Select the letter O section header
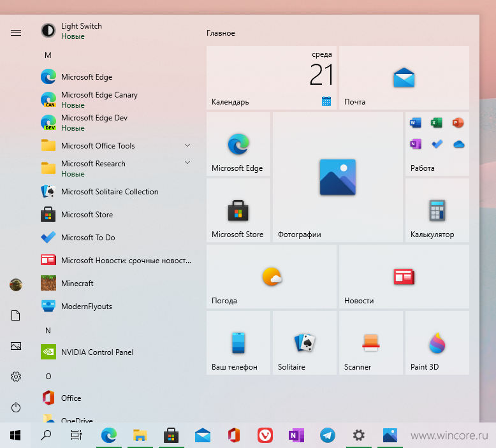Image resolution: width=496 pixels, height=448 pixels. (x=48, y=376)
